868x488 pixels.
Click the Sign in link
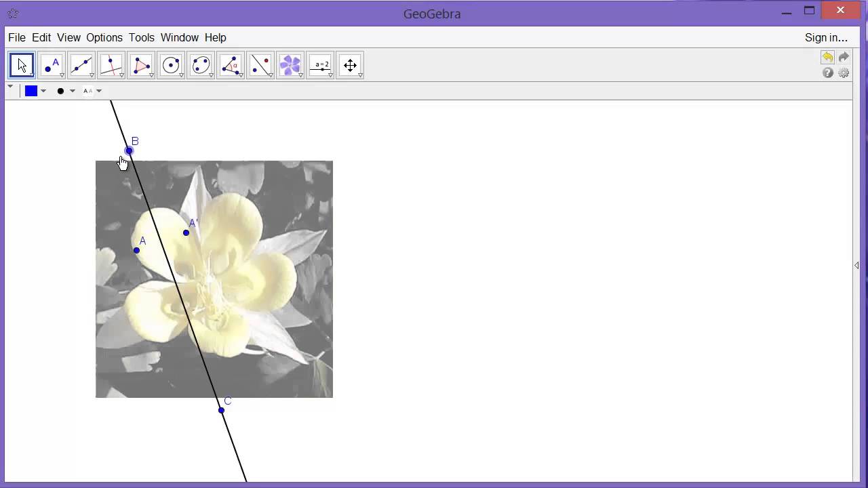pyautogui.click(x=826, y=37)
